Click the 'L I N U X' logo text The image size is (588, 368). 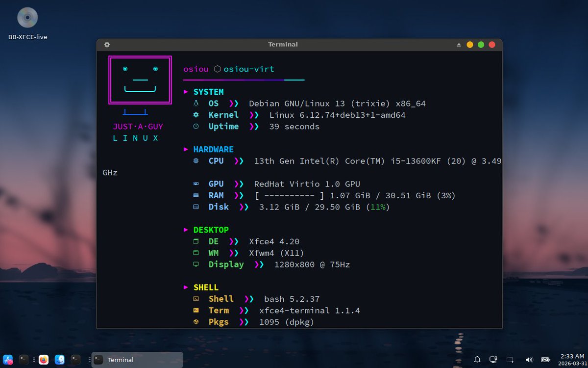tap(136, 138)
